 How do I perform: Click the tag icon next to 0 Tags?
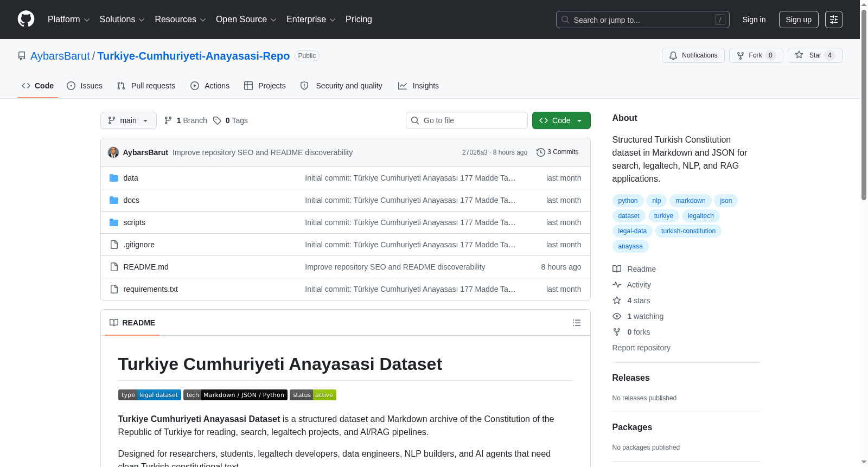click(217, 120)
